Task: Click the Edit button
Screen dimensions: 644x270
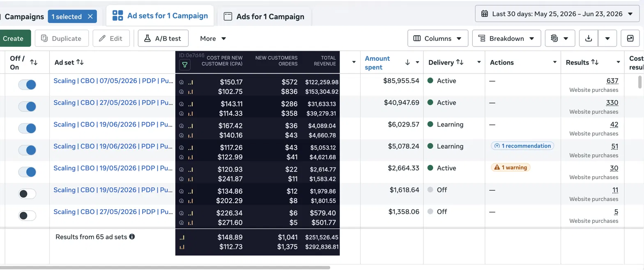Action: coord(111,38)
